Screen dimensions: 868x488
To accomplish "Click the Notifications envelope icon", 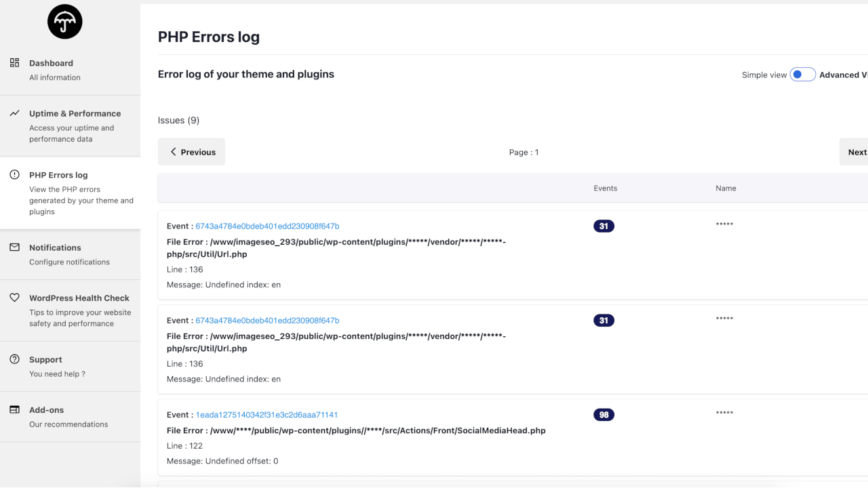I will pos(14,247).
